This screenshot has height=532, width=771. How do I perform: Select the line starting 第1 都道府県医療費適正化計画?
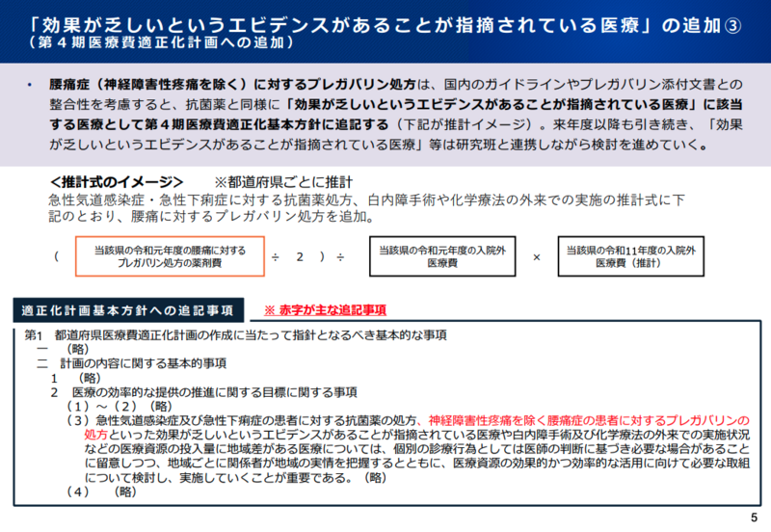pos(236,335)
